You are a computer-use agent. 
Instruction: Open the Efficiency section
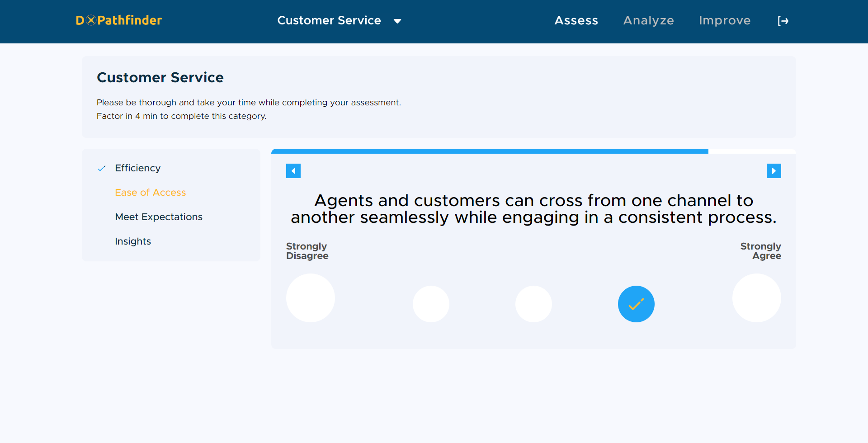137,168
